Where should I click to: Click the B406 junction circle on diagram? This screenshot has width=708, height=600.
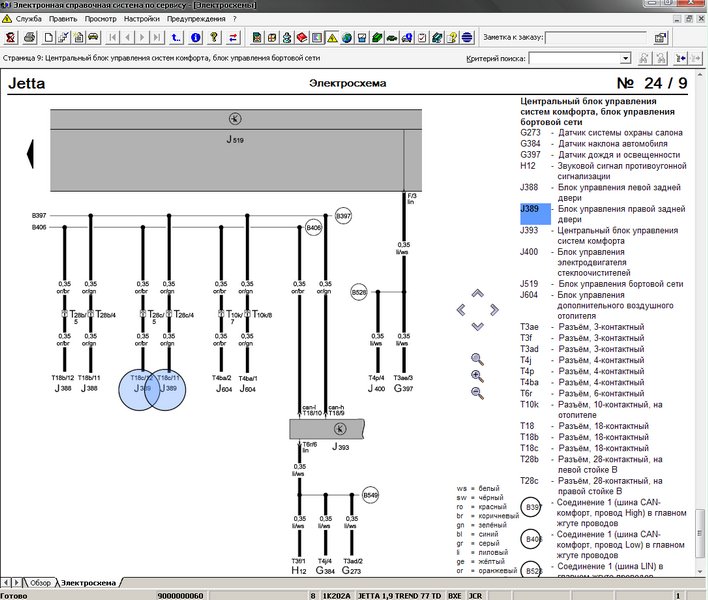314,228
